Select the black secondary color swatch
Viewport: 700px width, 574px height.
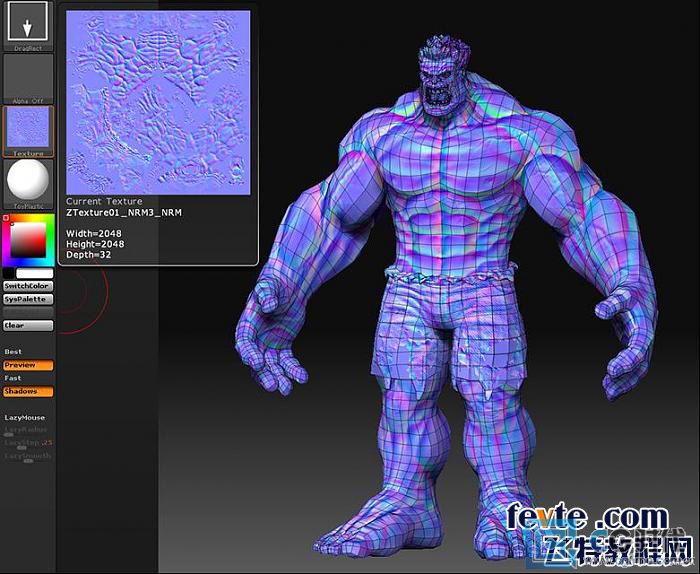pyautogui.click(x=9, y=273)
